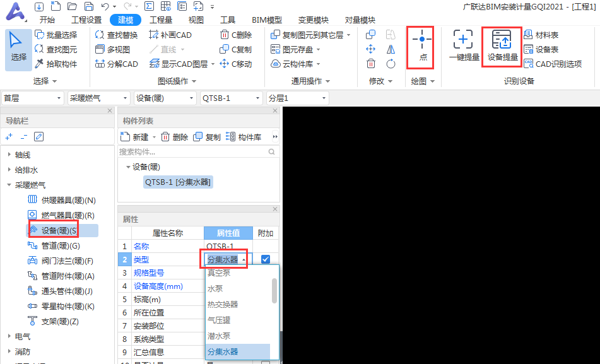Switch to the BIM模型 ribbon tab
The image size is (600, 364).
pyautogui.click(x=267, y=20)
